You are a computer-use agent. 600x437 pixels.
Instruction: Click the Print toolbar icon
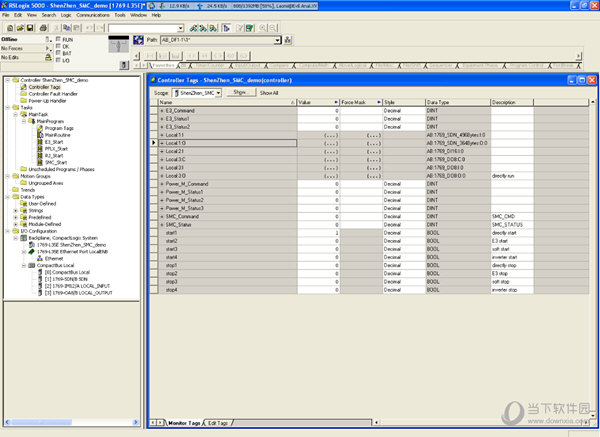tap(43, 28)
